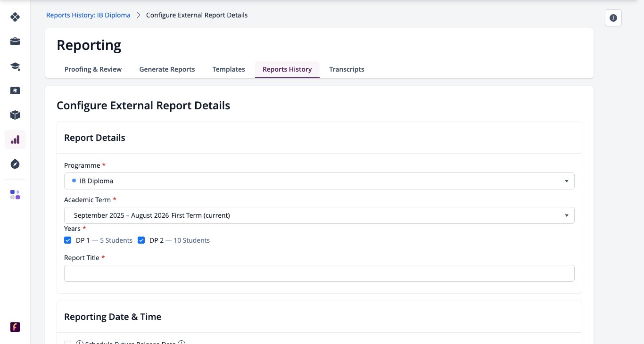Screen dimensions: 644x344
Task: Switch to the Proofing & Review tab
Action: coord(93,69)
